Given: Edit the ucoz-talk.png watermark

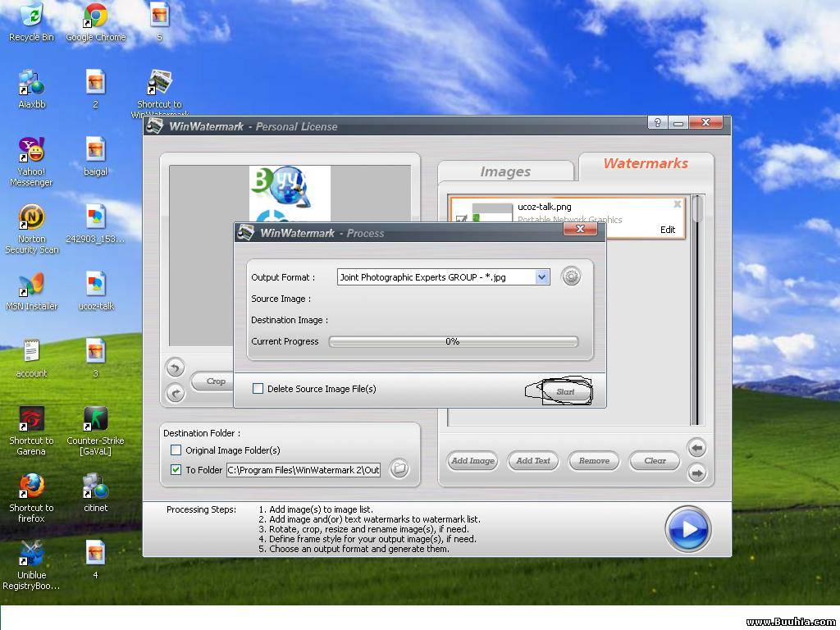Looking at the screenshot, I should click(668, 230).
